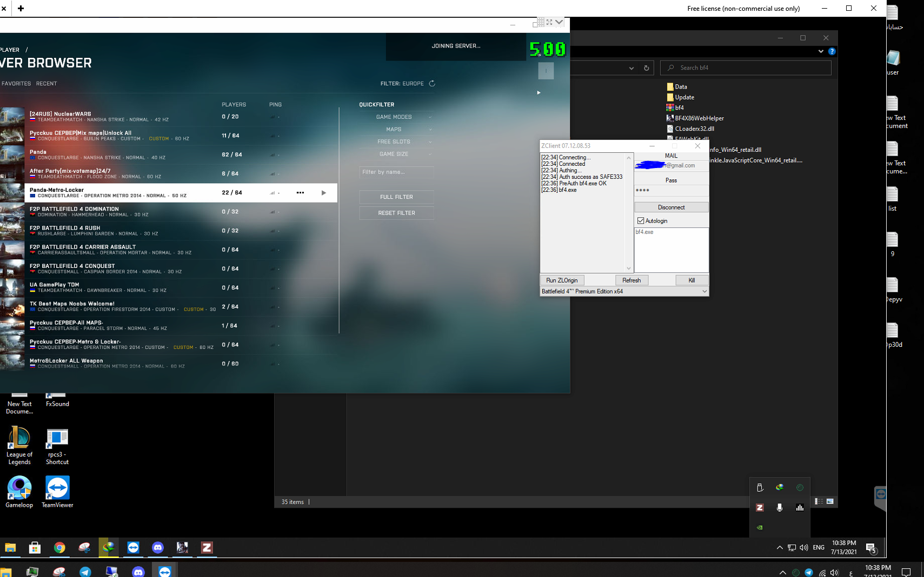Image resolution: width=924 pixels, height=577 pixels.
Task: Click Pass field in ZClient
Action: (x=671, y=190)
